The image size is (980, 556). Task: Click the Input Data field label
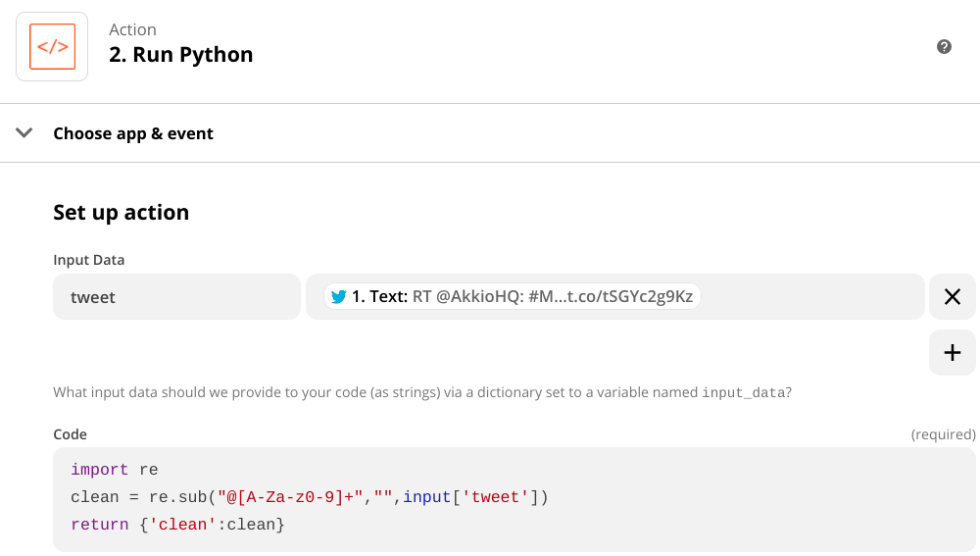click(x=88, y=260)
